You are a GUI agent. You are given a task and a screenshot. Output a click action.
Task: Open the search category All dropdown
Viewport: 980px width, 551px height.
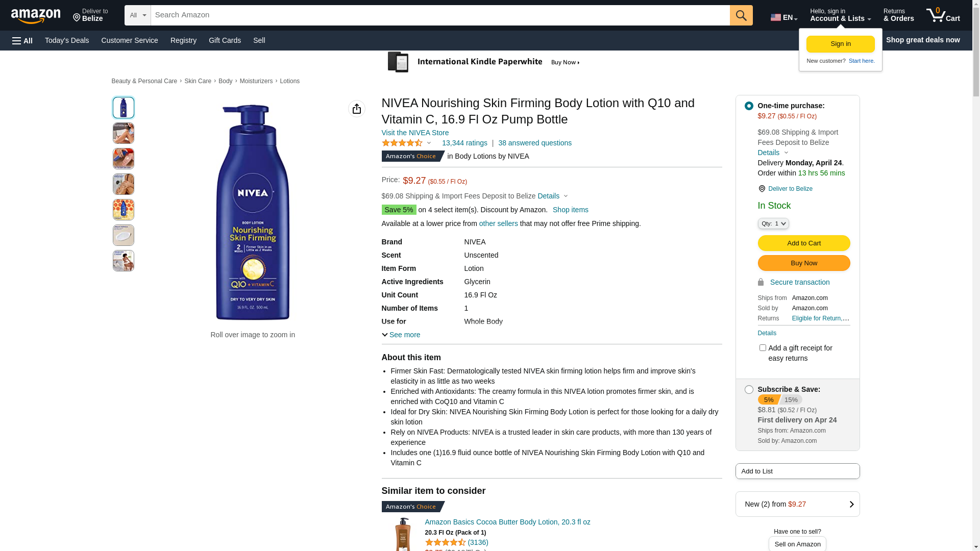pos(137,15)
